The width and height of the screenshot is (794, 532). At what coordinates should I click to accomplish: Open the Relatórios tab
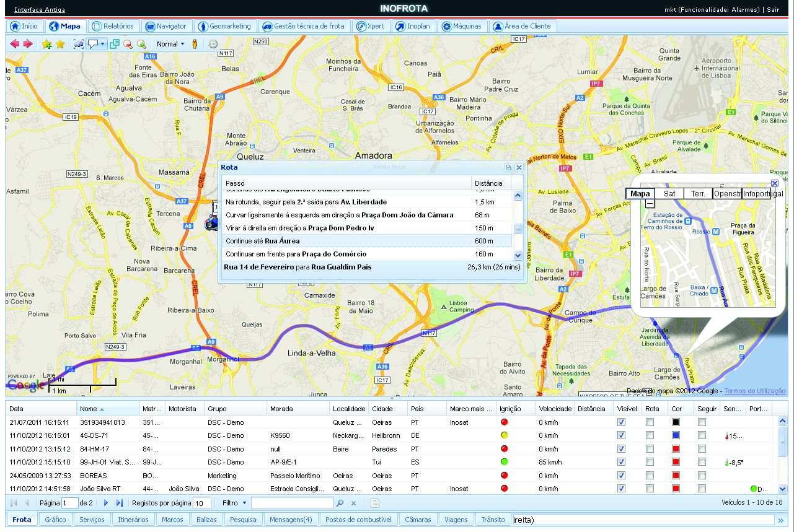[113, 26]
